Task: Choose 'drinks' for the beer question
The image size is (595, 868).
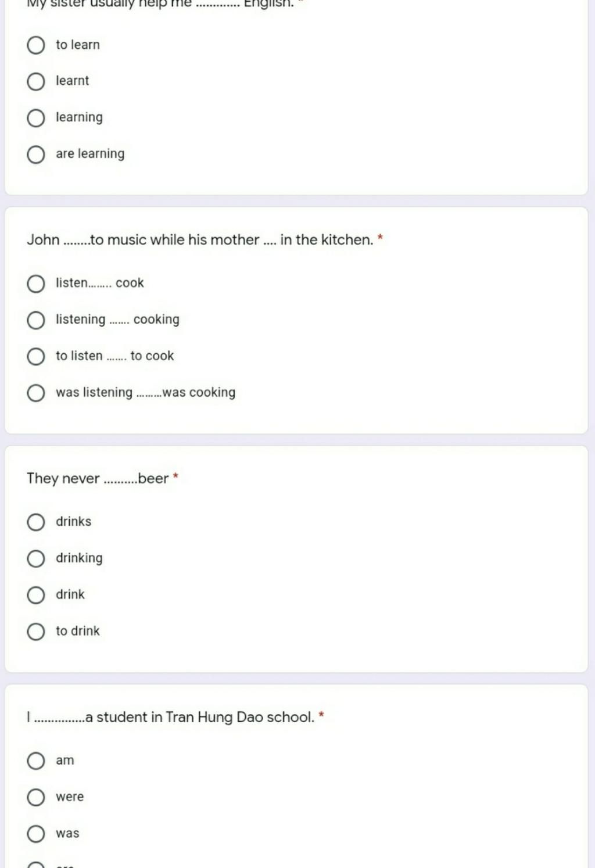Action: coord(36,522)
